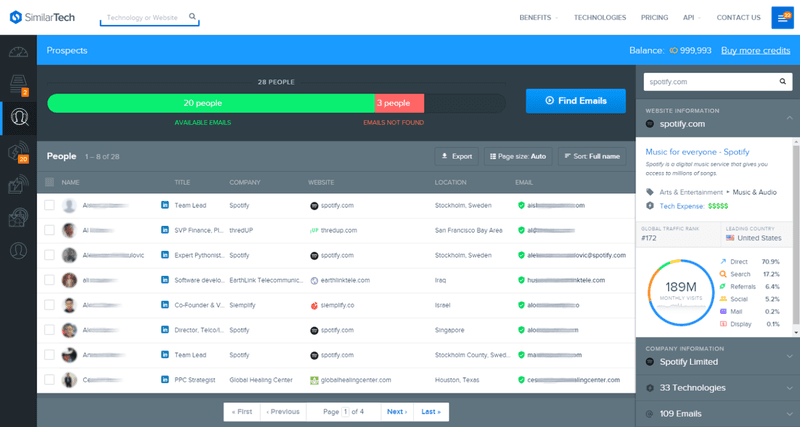Image resolution: width=800 pixels, height=427 pixels.
Task: Click verified email shield in Iraq row
Action: 521,280
